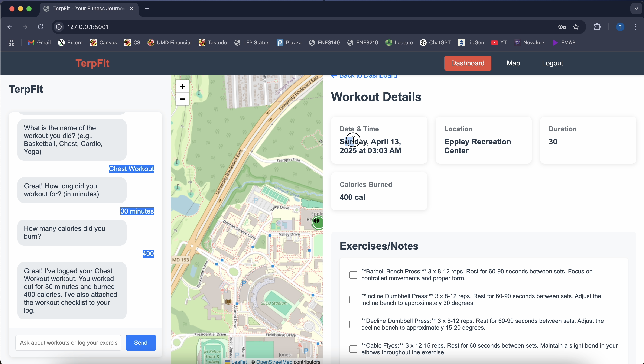644x364 pixels.
Task: Open the Chrome three-dot menu
Action: (635, 27)
